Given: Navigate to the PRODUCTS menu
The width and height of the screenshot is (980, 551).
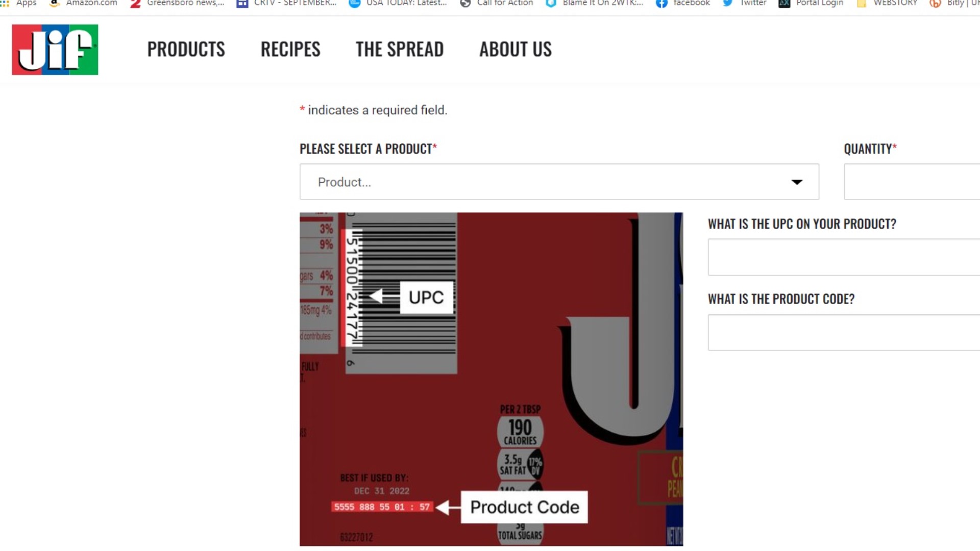Looking at the screenshot, I should coord(186,49).
